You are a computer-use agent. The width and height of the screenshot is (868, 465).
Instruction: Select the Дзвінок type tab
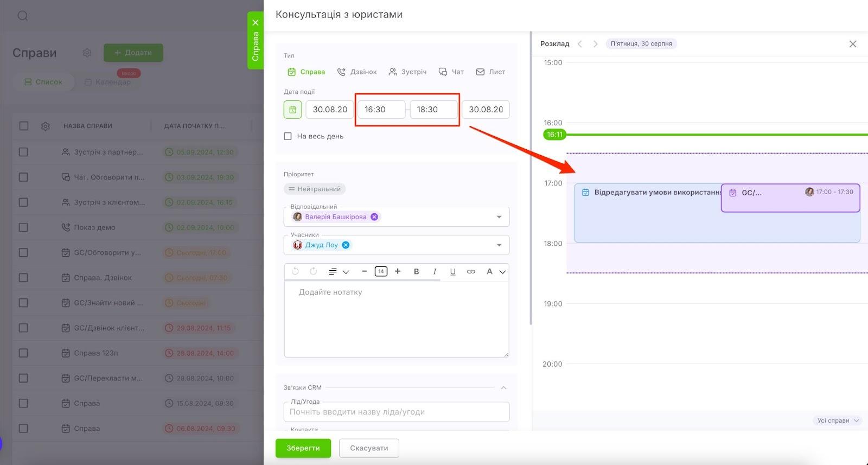pos(357,72)
